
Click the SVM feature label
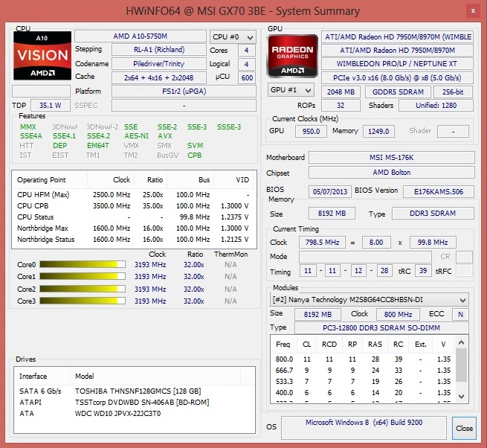[195, 146]
